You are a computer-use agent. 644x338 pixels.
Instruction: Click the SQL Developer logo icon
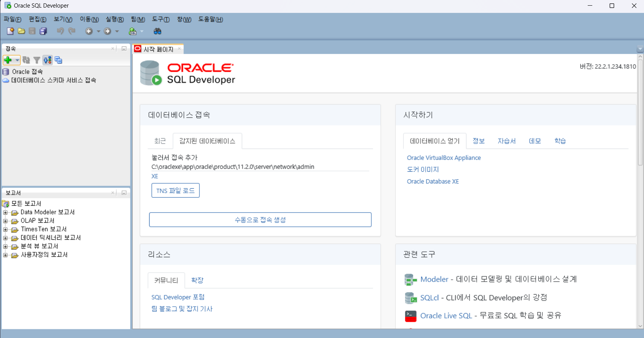(151, 73)
